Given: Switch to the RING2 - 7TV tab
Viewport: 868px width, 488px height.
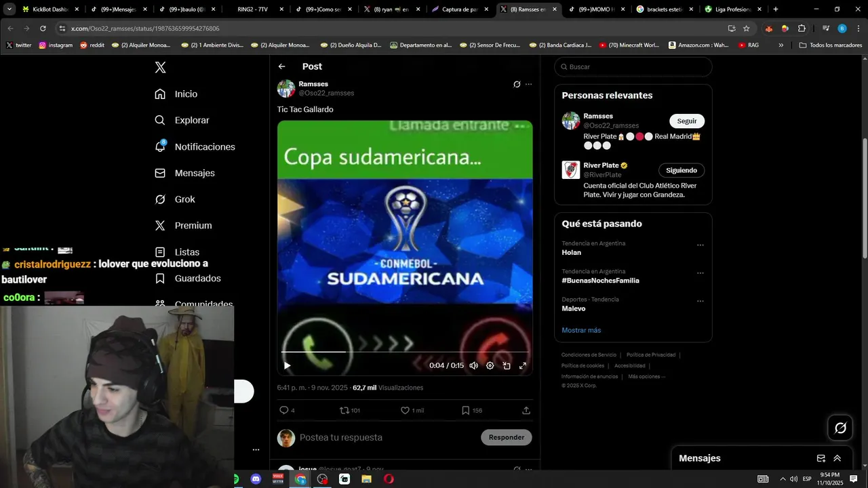Looking at the screenshot, I should (254, 9).
